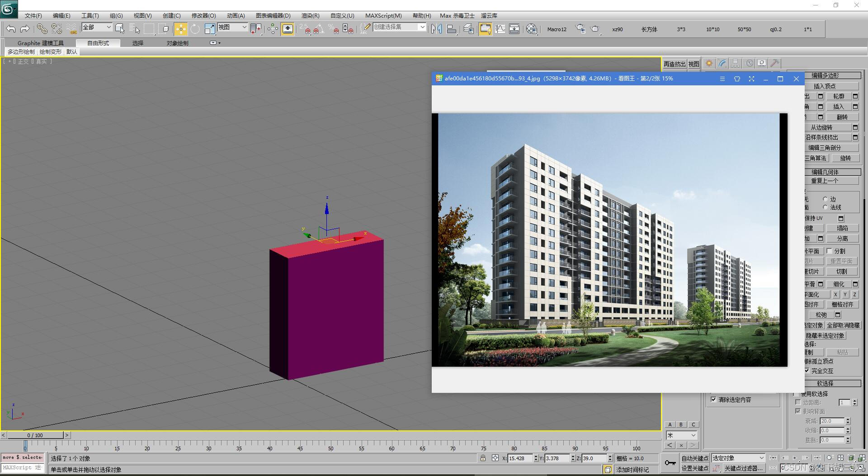
Task: Toggle keyboard shortcut override icon
Action: coord(288,29)
